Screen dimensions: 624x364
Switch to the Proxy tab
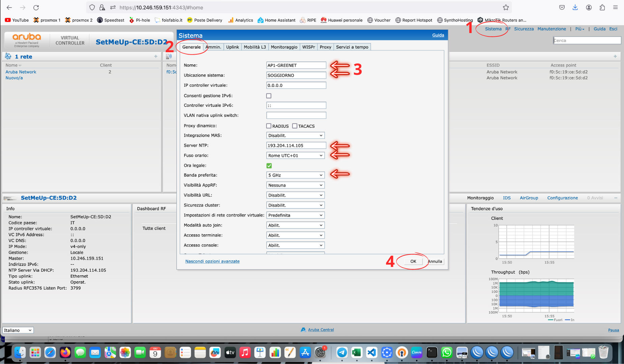tap(325, 47)
